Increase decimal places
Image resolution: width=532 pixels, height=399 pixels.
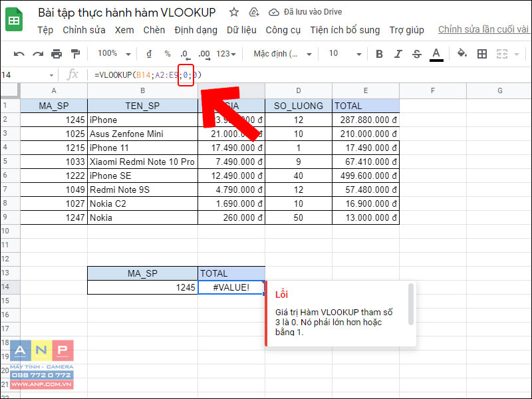pyautogui.click(x=204, y=54)
